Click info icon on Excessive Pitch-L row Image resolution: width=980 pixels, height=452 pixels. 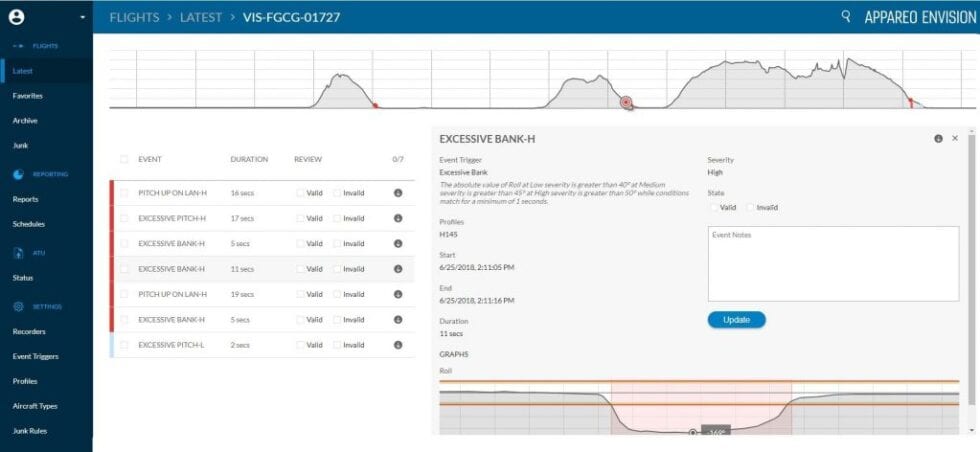[398, 345]
